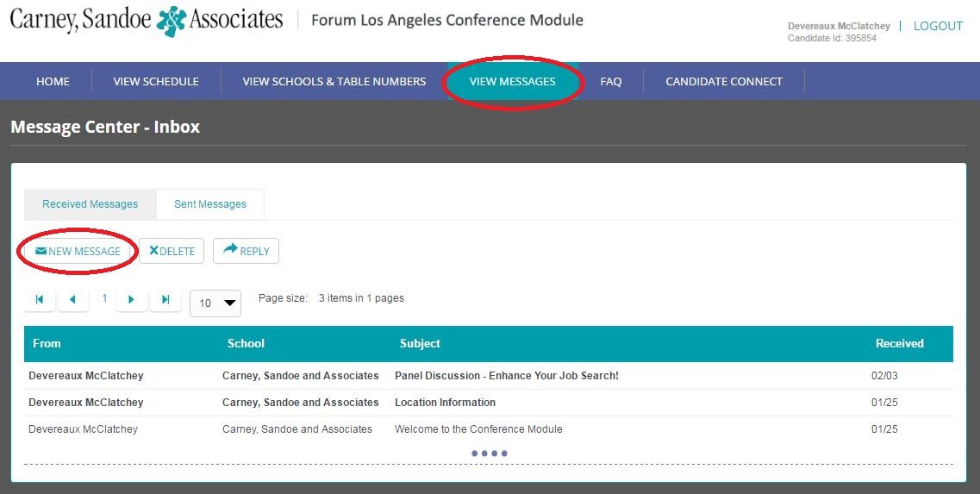Open the HOME navigation item

tap(53, 81)
